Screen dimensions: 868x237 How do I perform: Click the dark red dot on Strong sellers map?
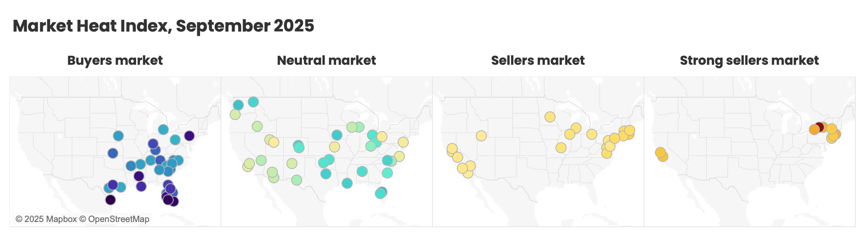click(819, 127)
